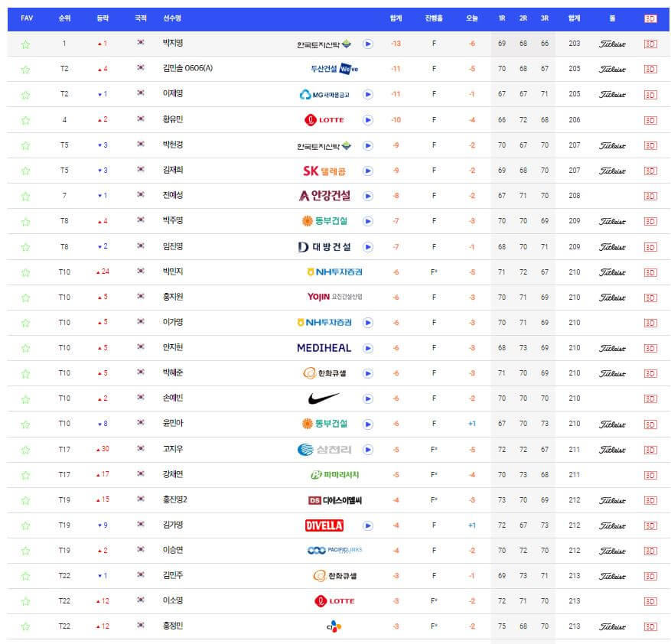The image size is (671, 644).
Task: Open 3D view in 안강건설 row
Action: pos(650,197)
